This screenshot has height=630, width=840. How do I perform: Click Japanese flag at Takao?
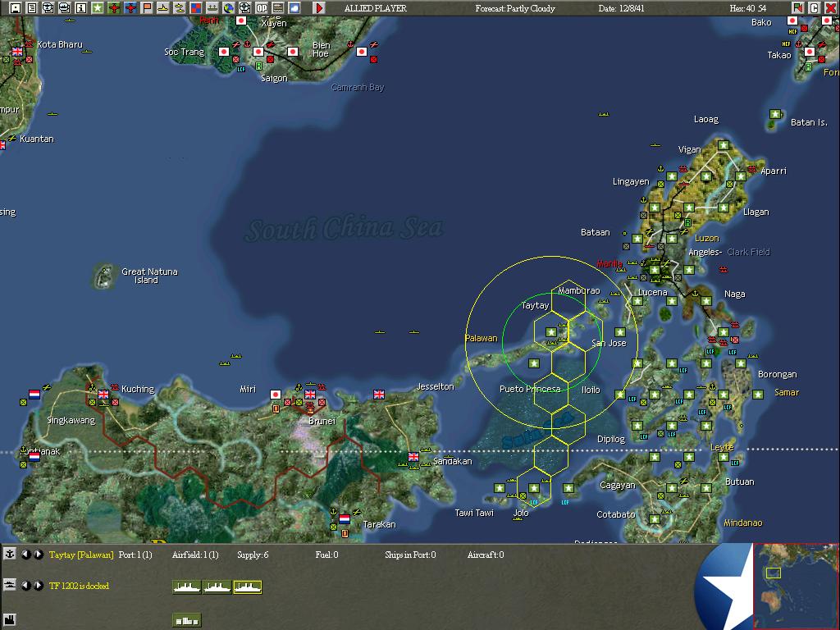[810, 52]
